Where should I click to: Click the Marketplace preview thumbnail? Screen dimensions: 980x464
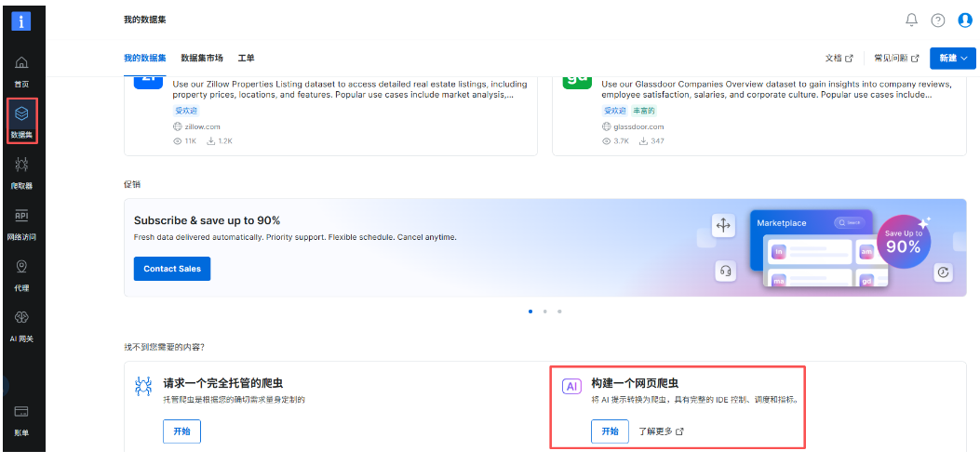[x=818, y=248]
